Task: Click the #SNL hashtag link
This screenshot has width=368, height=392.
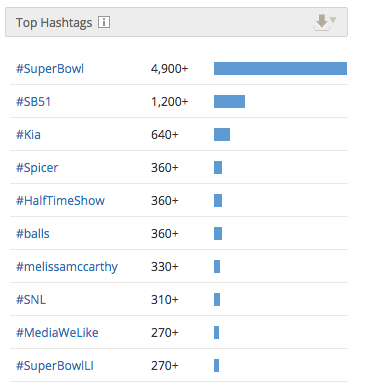Action: (31, 299)
